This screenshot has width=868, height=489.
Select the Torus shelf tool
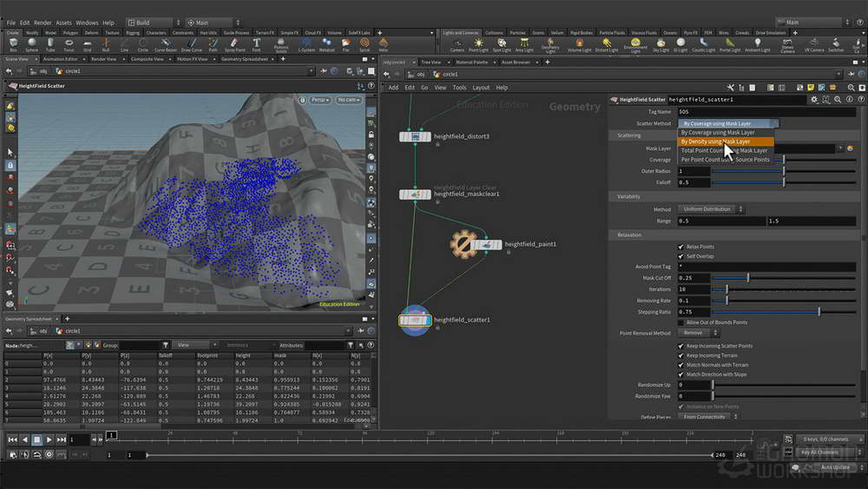coord(69,44)
